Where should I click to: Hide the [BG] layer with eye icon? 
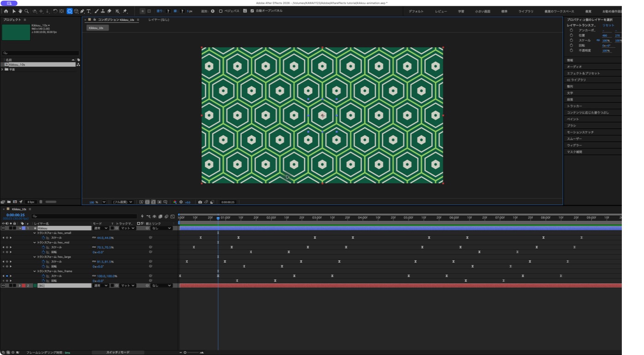click(x=3, y=286)
